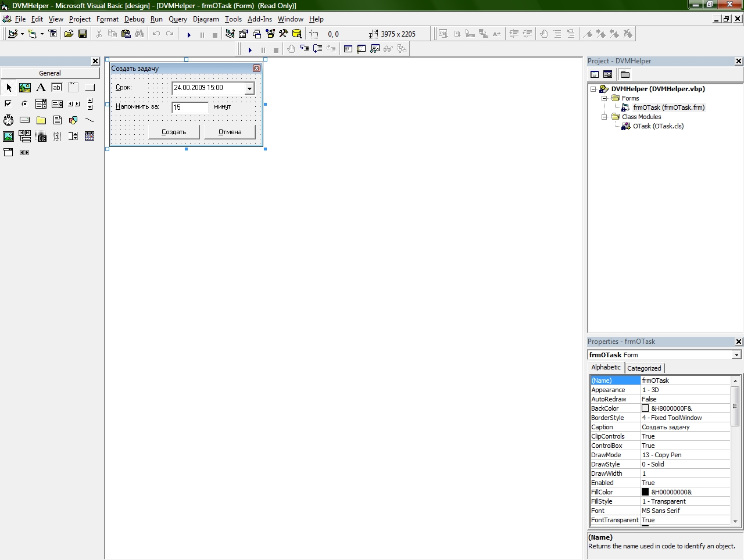
Task: Click the Создать button on form
Action: coord(174,132)
